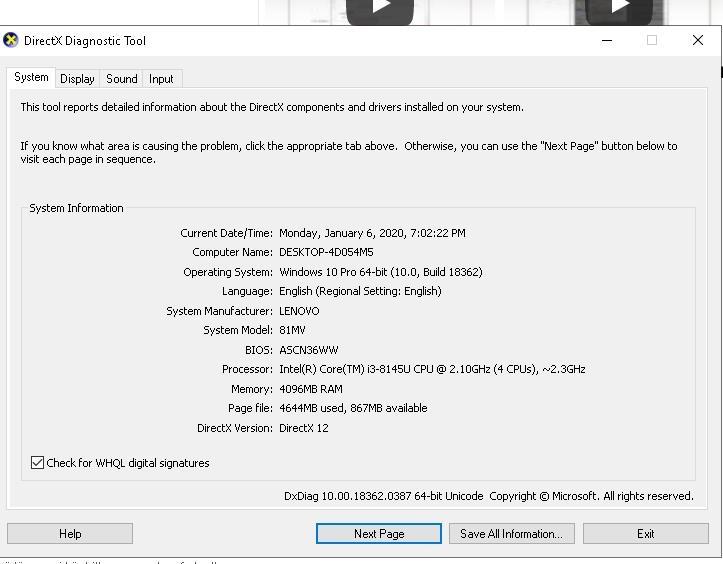Play the right video thumbnail behind dialog

(x=619, y=11)
